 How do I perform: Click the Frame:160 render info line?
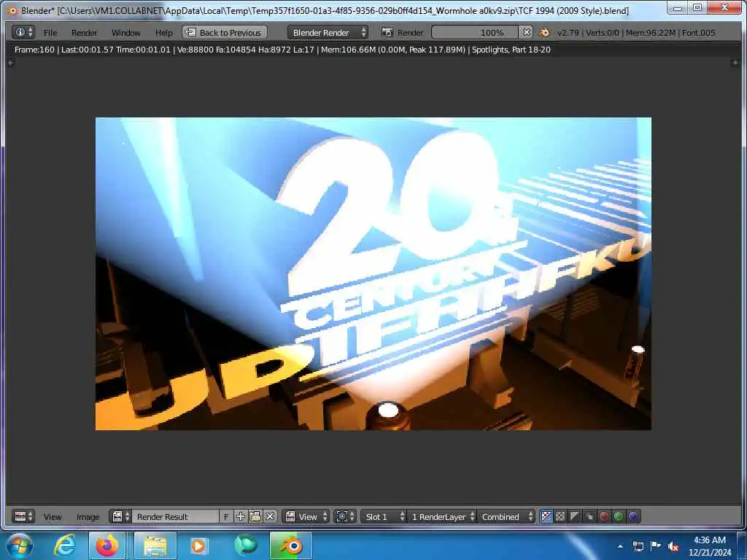point(282,50)
